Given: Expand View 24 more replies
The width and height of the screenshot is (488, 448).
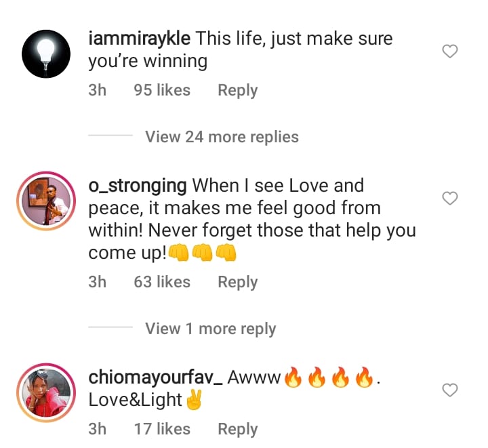Looking at the screenshot, I should (x=222, y=137).
